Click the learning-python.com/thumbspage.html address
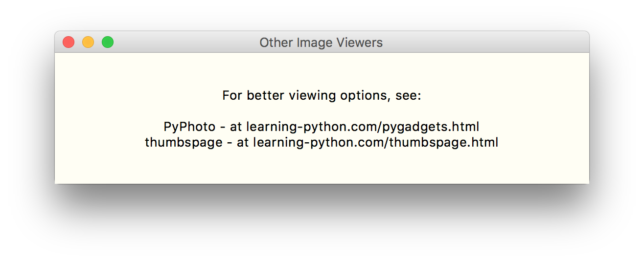The width and height of the screenshot is (644, 262). [375, 143]
